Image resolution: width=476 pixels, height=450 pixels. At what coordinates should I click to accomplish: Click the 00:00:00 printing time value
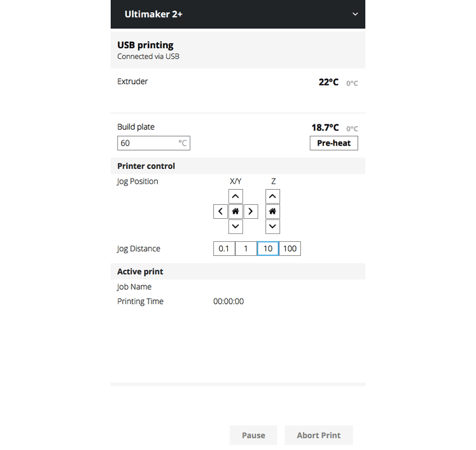point(228,301)
